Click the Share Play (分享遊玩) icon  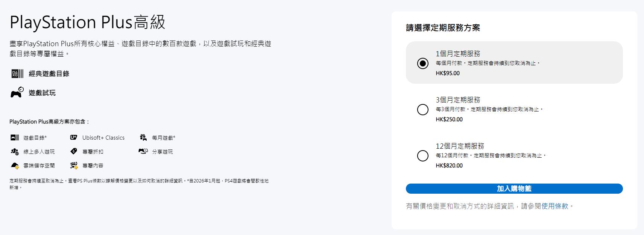click(x=143, y=152)
